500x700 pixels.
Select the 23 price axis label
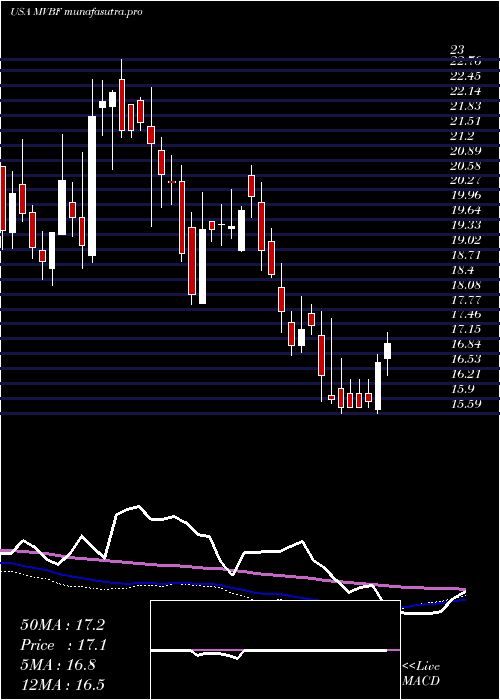coord(458,49)
